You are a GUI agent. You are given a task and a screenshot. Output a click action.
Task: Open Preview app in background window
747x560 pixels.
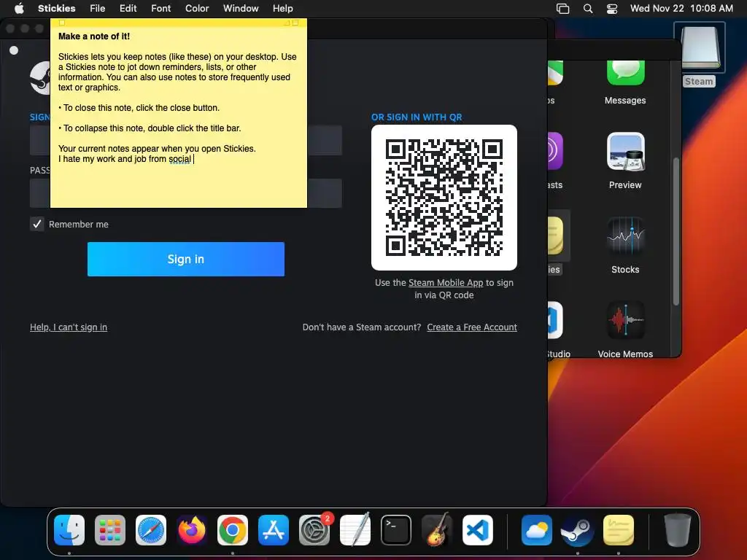pos(625,152)
